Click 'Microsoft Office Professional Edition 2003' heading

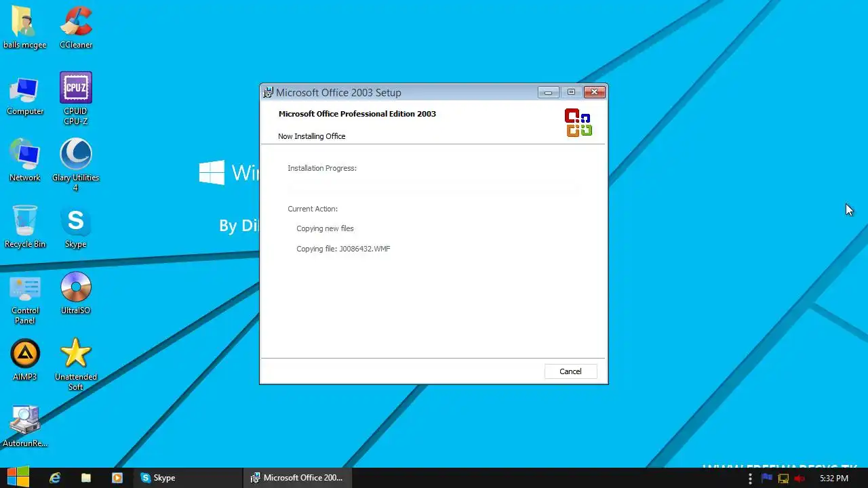357,114
